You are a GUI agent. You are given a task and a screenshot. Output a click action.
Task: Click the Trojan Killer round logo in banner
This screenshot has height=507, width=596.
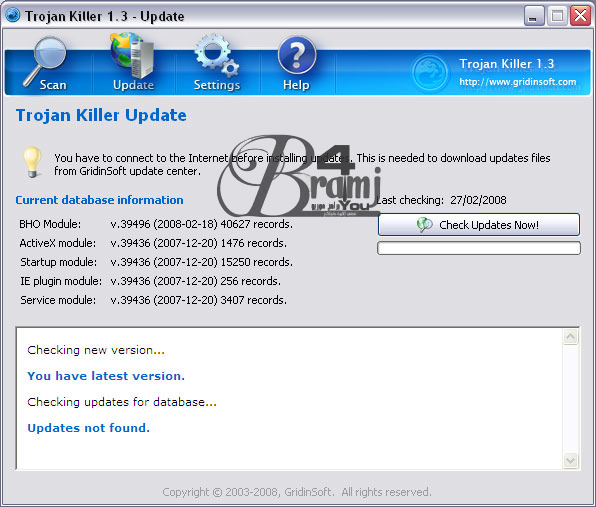430,72
